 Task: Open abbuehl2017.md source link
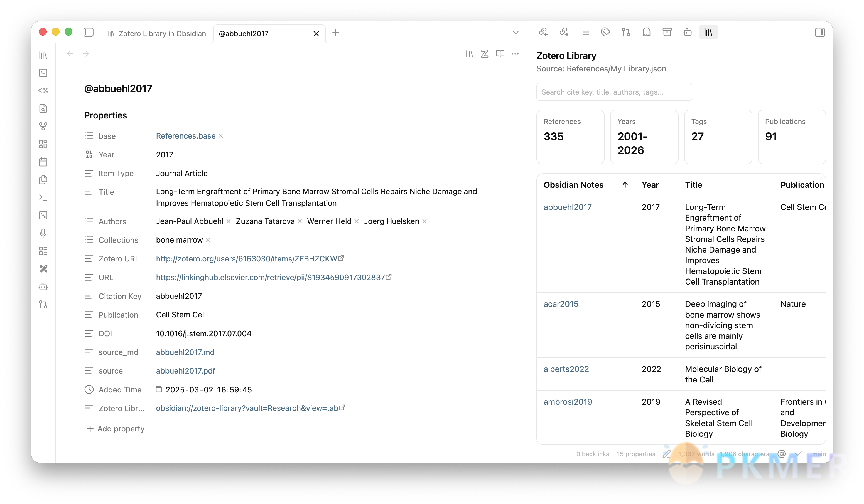tap(185, 352)
